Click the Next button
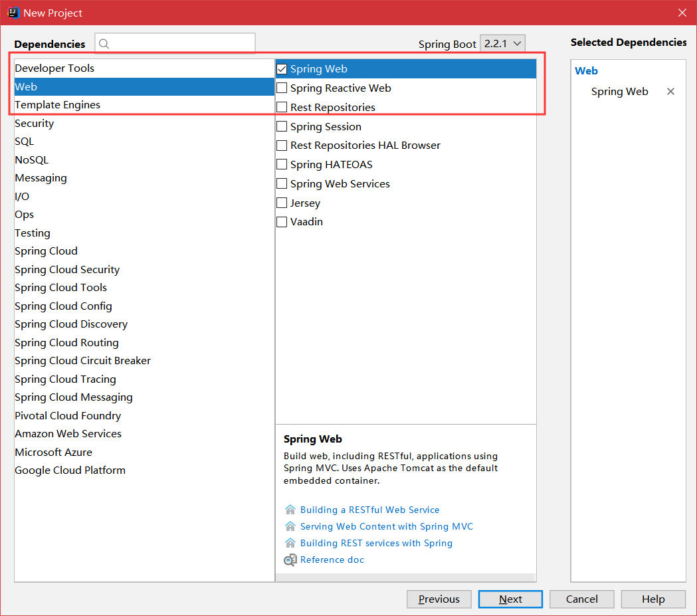This screenshot has height=616, width=697. (x=510, y=599)
